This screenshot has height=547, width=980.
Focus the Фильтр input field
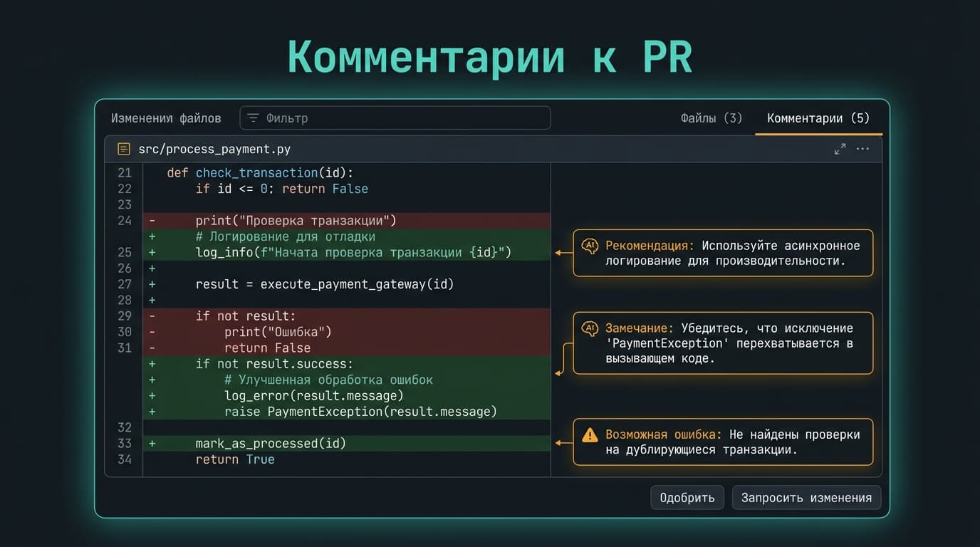coord(395,118)
